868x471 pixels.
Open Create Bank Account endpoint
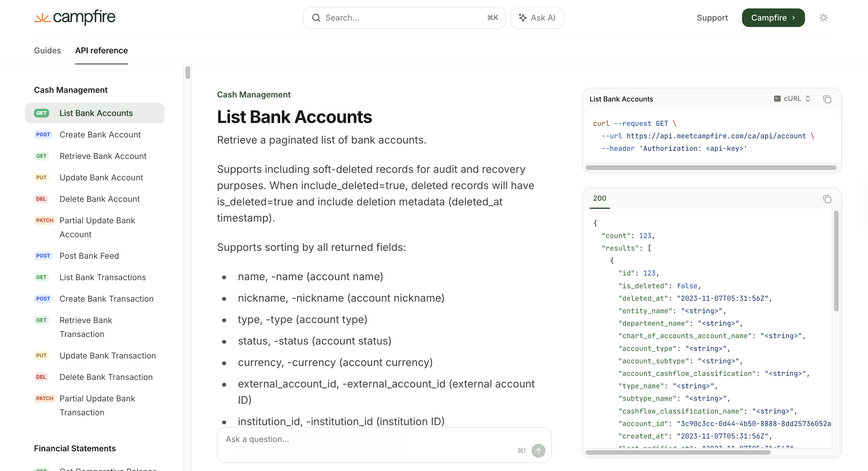[100, 135]
